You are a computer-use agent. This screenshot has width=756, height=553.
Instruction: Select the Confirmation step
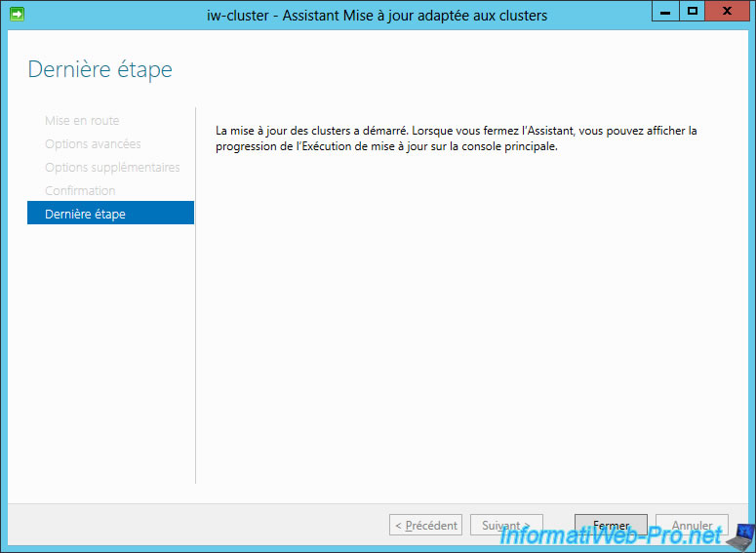tap(80, 190)
